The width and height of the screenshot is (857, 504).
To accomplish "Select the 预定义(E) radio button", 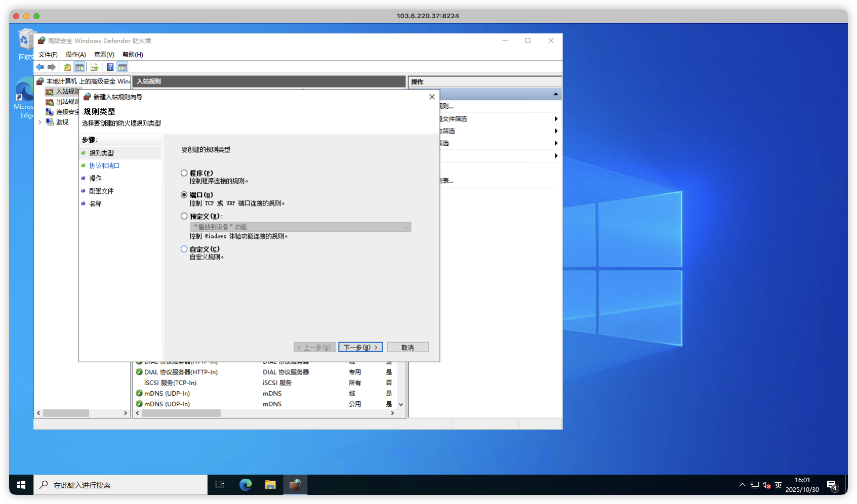I will [184, 216].
